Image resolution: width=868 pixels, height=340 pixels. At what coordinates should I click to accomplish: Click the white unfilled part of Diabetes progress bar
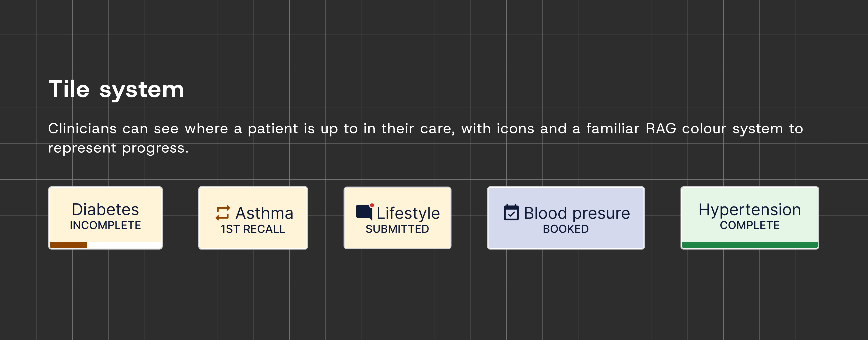124,245
